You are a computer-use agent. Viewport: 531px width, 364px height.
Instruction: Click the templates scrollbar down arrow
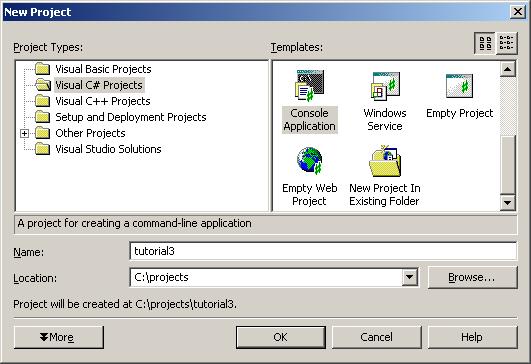coord(507,202)
